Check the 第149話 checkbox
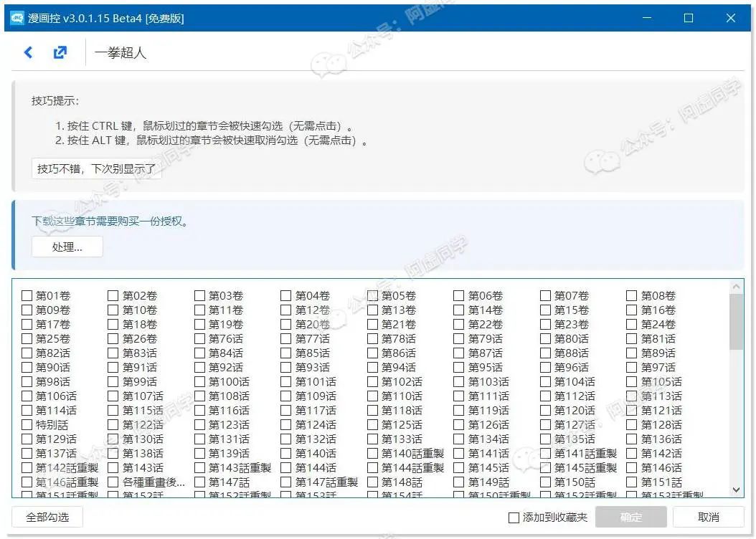The height and width of the screenshot is (539, 756). (459, 482)
